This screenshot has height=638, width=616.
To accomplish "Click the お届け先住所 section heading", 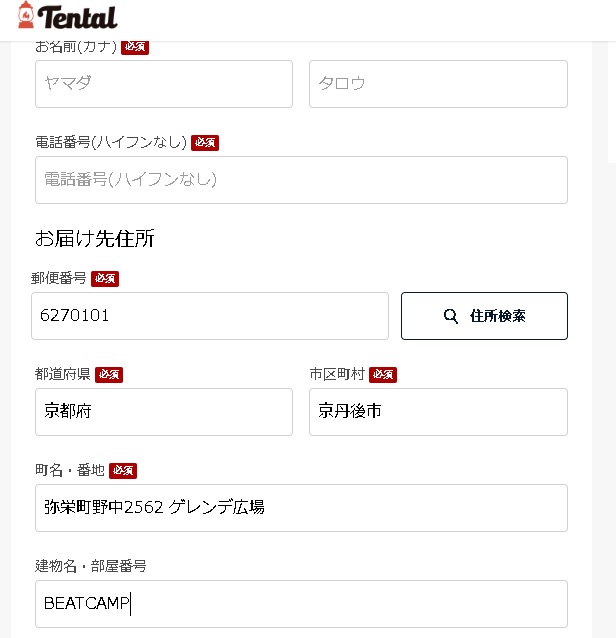I will [95, 238].
